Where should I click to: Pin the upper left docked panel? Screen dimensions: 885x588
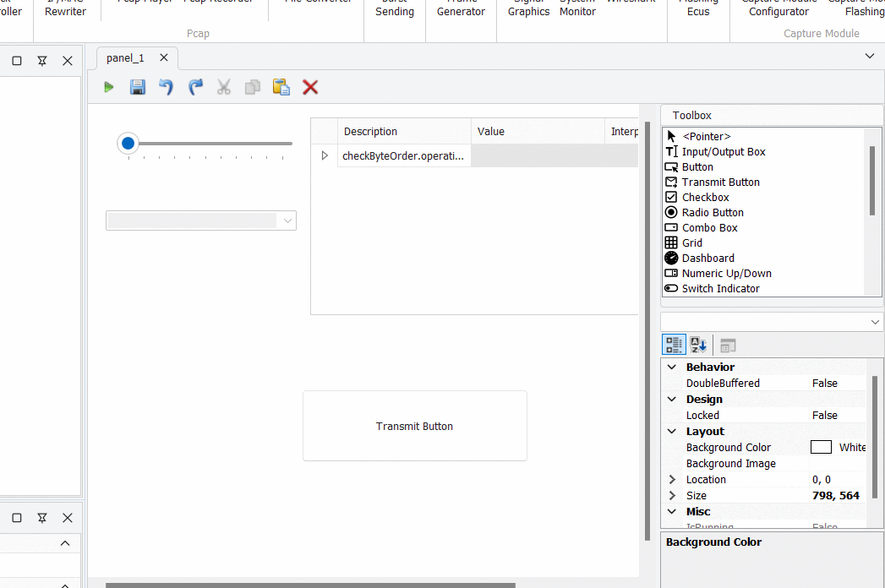[x=41, y=60]
